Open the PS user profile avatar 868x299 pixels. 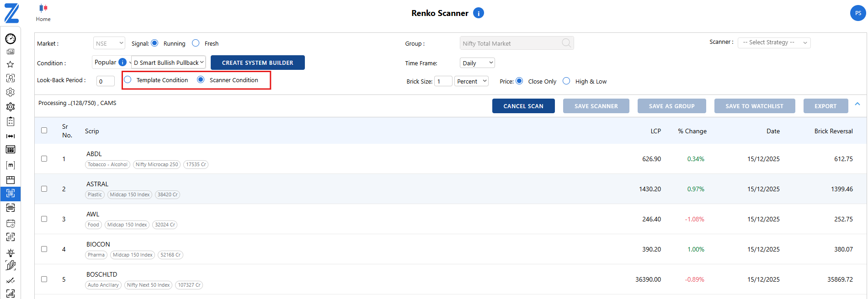point(857,13)
